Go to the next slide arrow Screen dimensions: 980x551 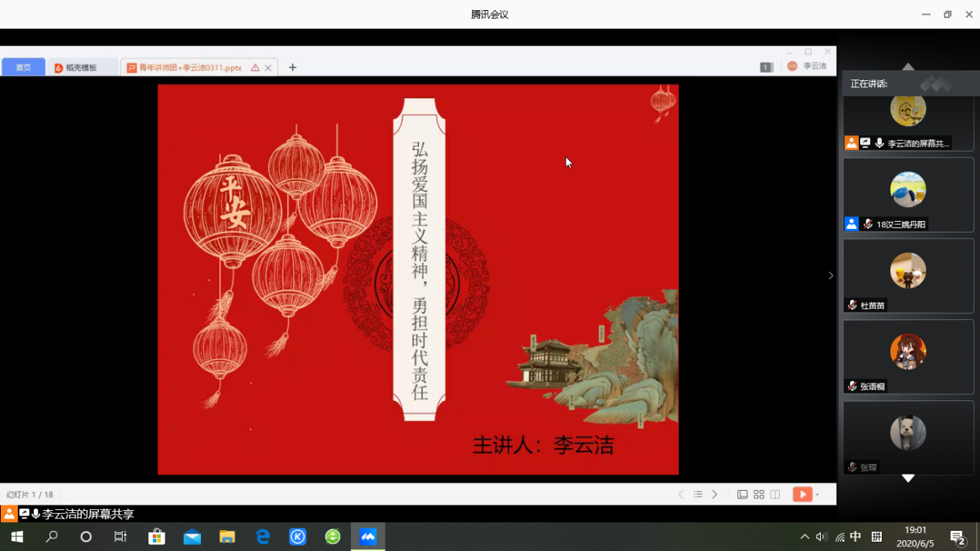pyautogui.click(x=715, y=495)
